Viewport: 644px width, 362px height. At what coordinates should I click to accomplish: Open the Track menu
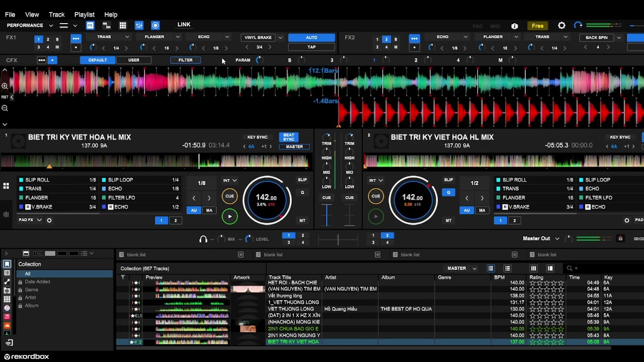(57, 15)
